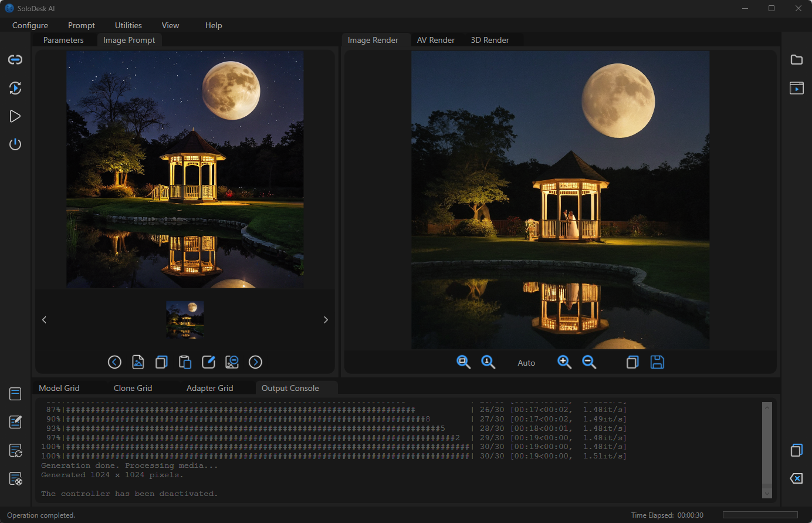Image resolution: width=812 pixels, height=523 pixels.
Task: Click the edit image pencil icon
Action: tap(208, 362)
